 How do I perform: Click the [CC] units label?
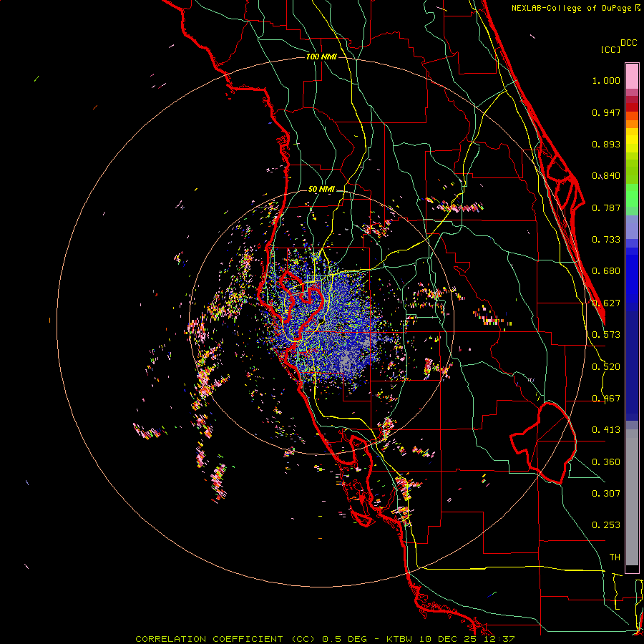[610, 49]
